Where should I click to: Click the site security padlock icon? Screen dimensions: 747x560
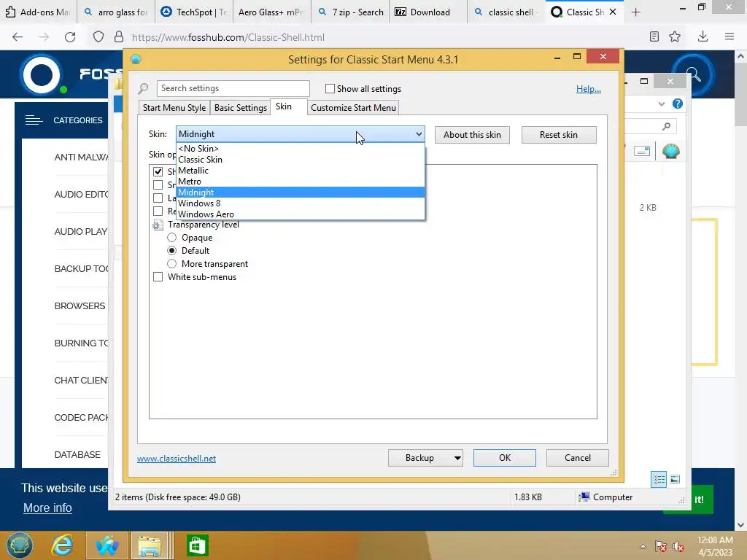(119, 37)
